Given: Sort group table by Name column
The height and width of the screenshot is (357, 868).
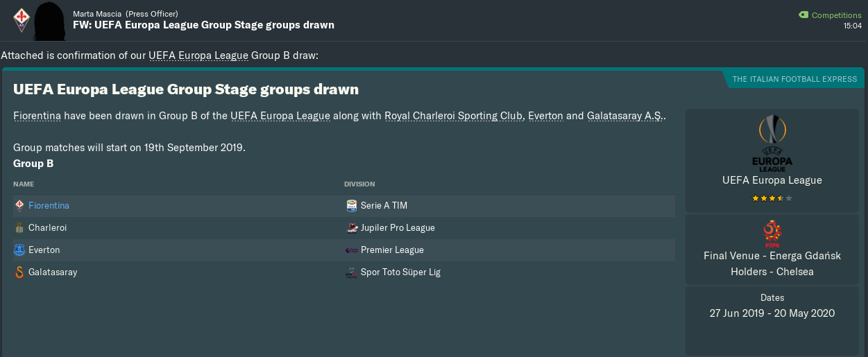Looking at the screenshot, I should click(24, 184).
